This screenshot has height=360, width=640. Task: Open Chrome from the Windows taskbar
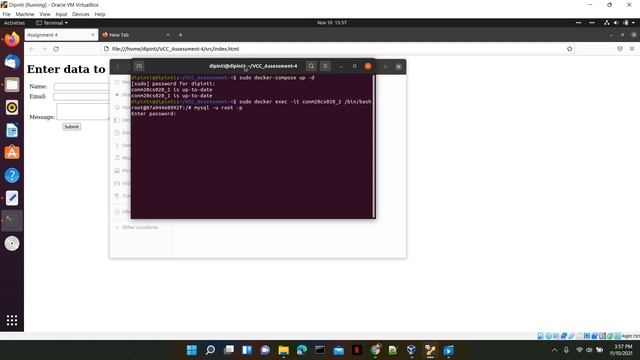(376, 350)
